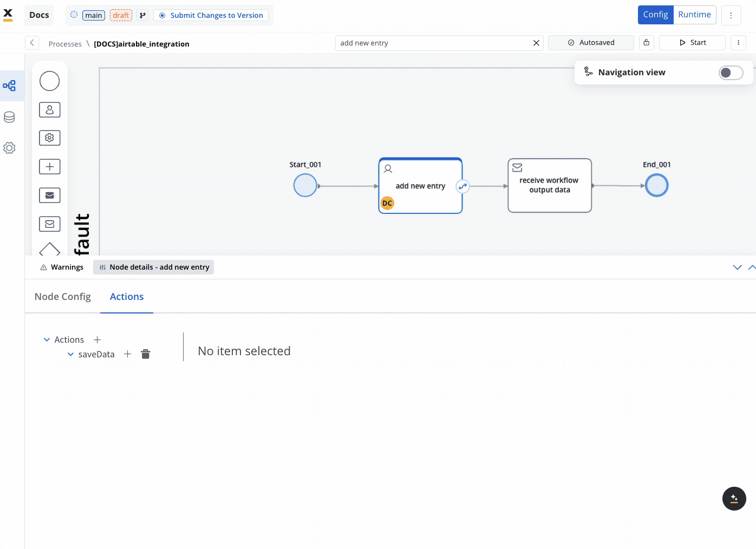Pick the plus subprocess node from palette
Viewport: 756px width, 549px height.
pos(50,167)
